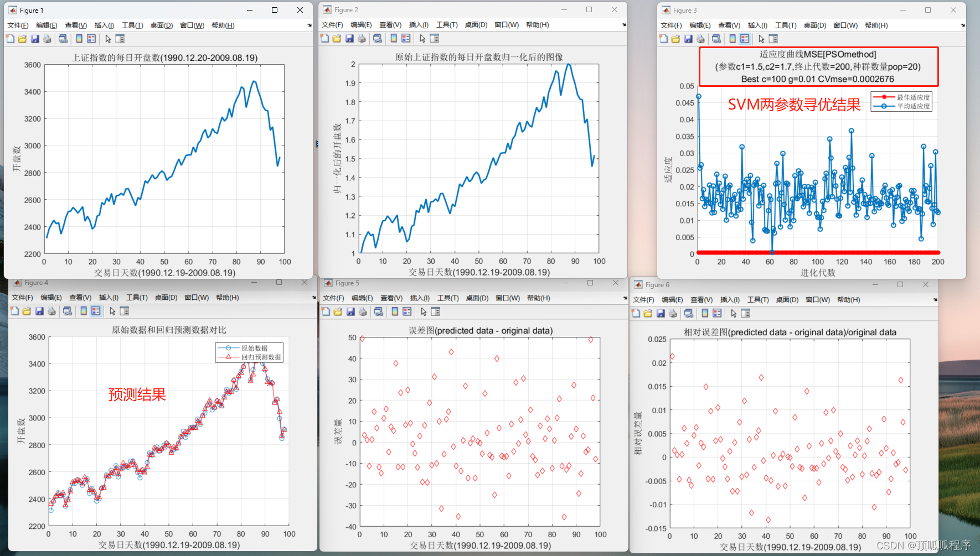Open 查看(V) menu in Figure 2
This screenshot has width=980, height=556.
pyautogui.click(x=390, y=25)
